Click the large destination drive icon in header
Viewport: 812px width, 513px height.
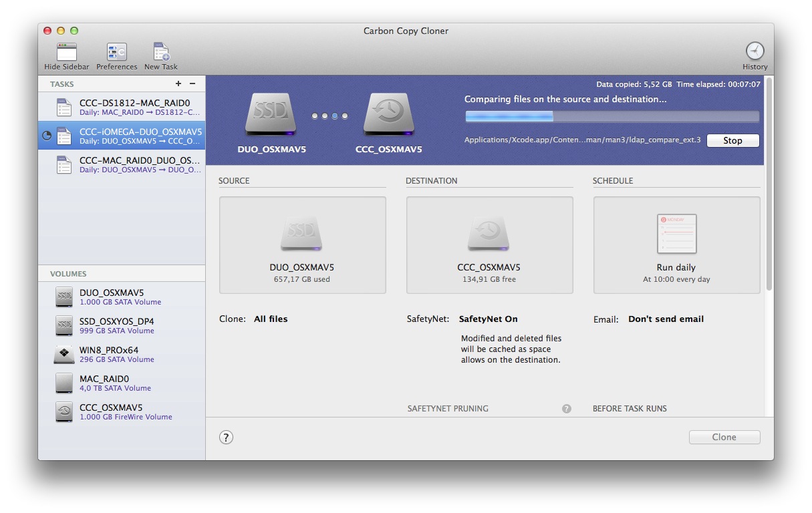click(389, 116)
